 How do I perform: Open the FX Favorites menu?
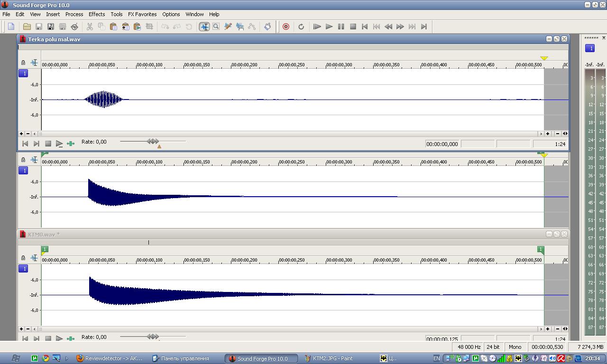click(x=142, y=14)
